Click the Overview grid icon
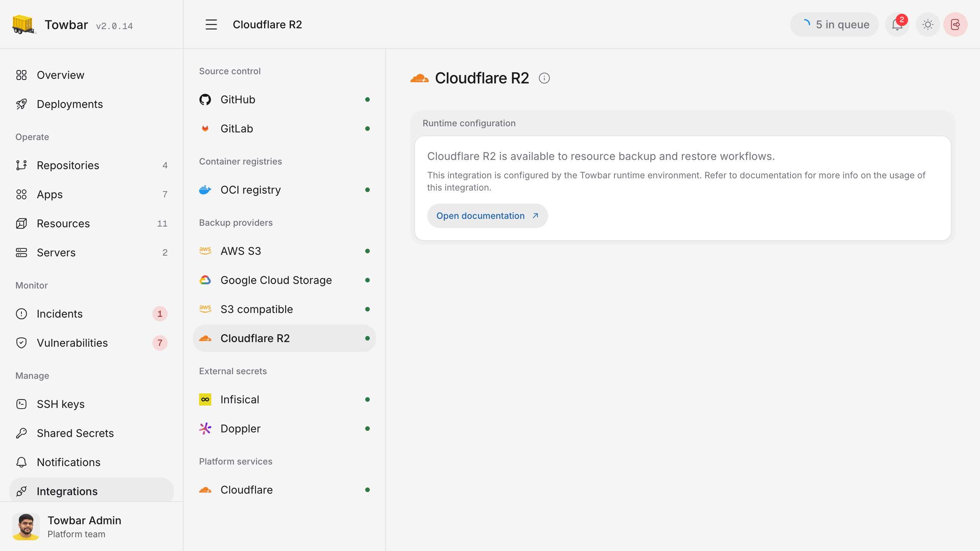This screenshot has width=980, height=551. pos(21,75)
